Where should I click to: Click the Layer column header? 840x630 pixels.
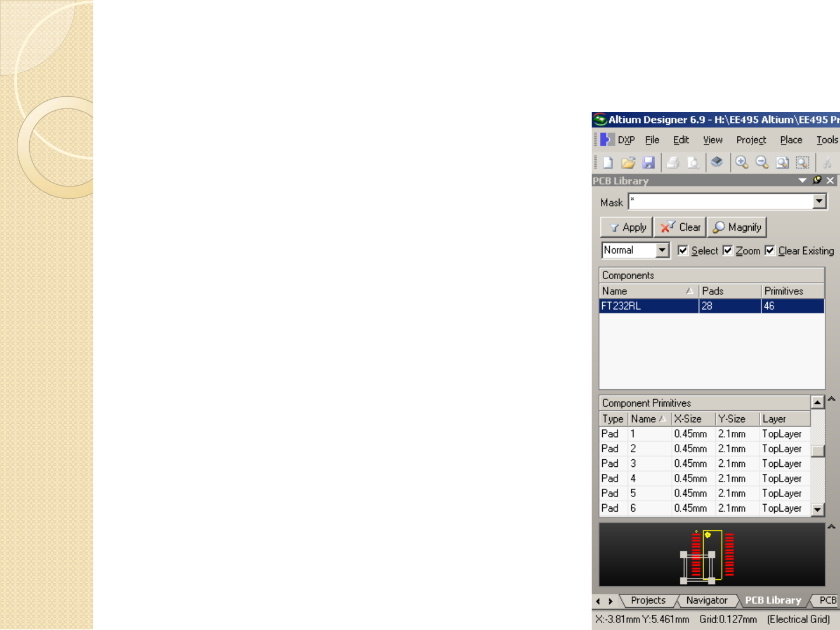pos(785,418)
